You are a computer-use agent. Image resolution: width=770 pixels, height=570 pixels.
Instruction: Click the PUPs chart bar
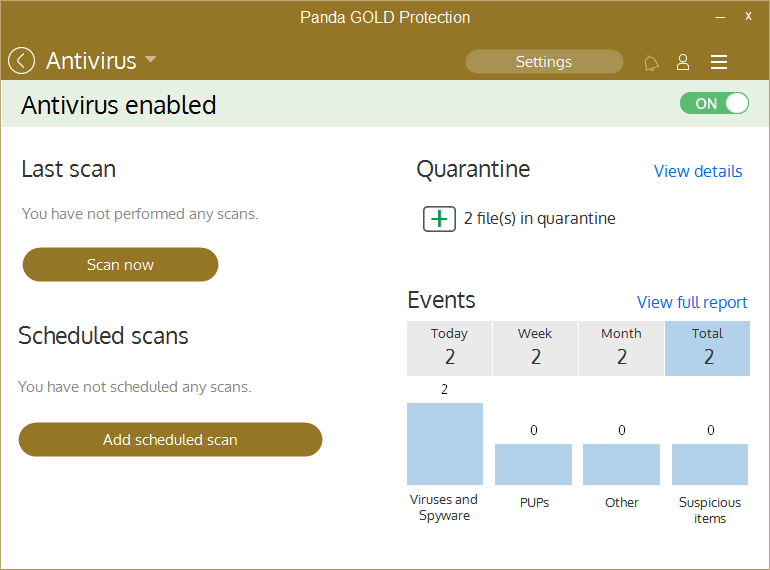point(533,464)
